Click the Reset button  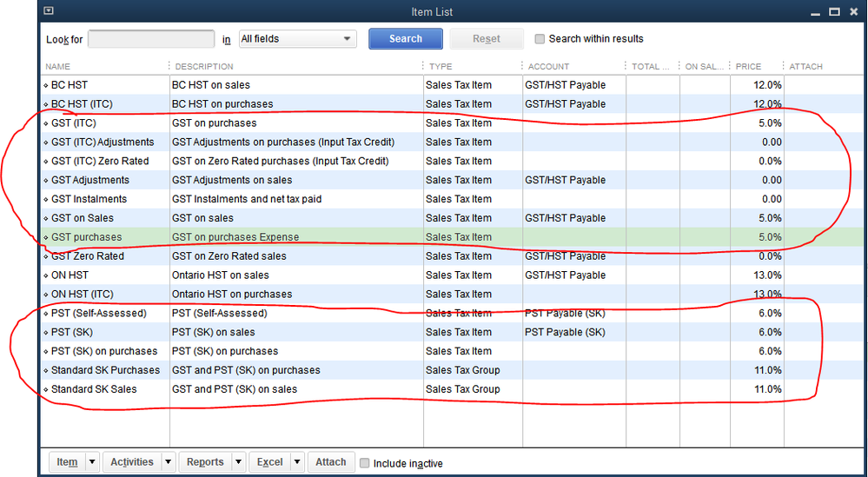(x=487, y=39)
